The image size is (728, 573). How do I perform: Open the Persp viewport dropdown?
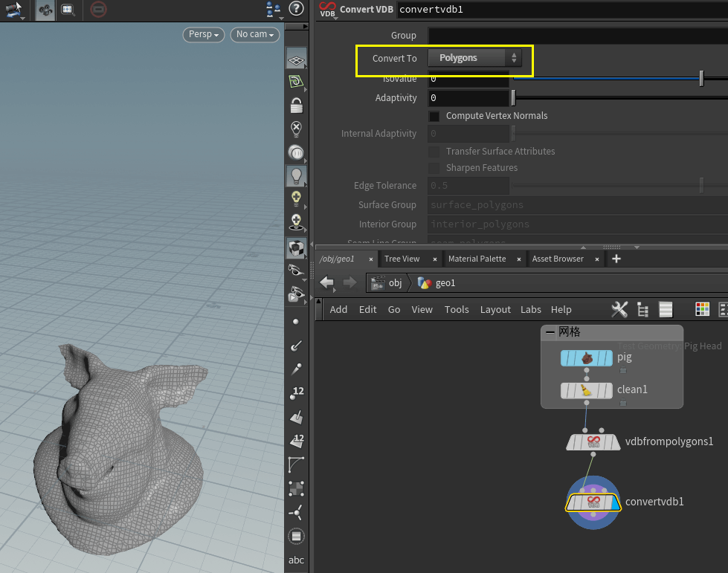204,34
